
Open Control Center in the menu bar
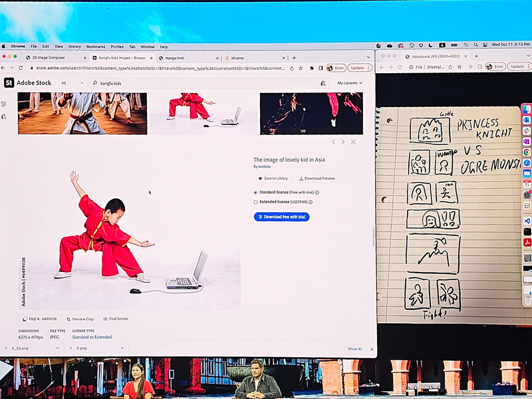(485, 45)
